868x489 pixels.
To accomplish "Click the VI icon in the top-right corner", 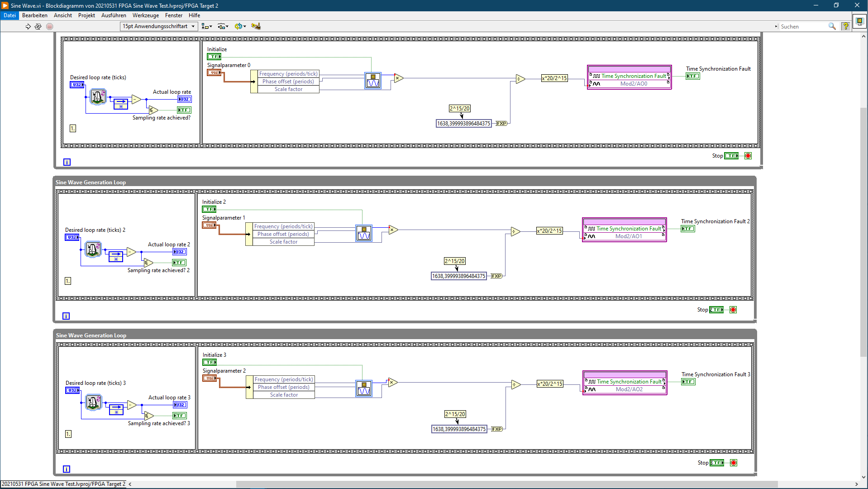I will [859, 21].
